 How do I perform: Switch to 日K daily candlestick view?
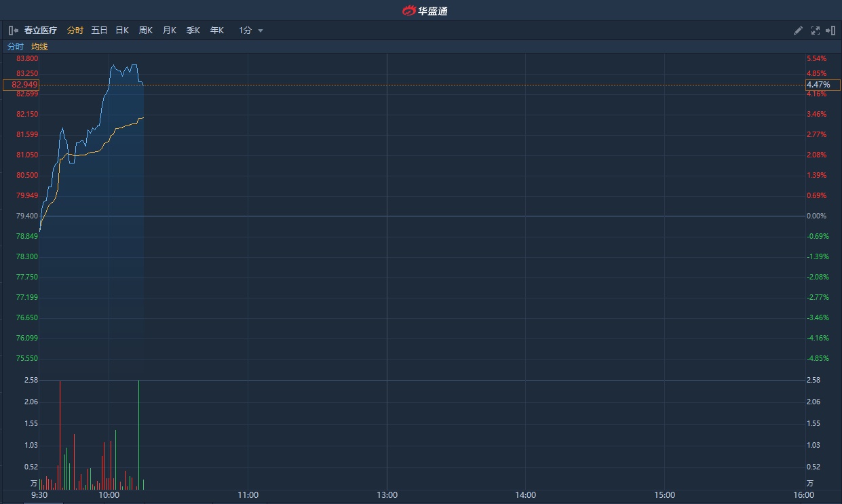click(x=122, y=31)
